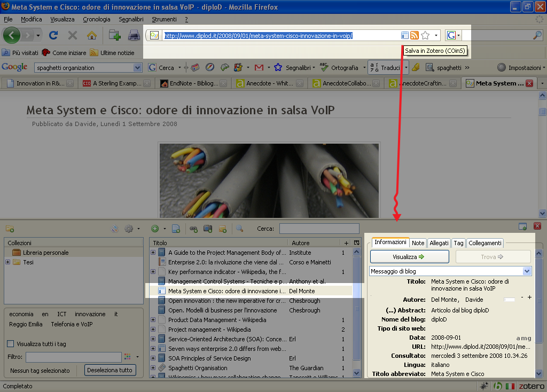547x392 pixels.
Task: Create new item from current page icon
Action: (x=176, y=229)
